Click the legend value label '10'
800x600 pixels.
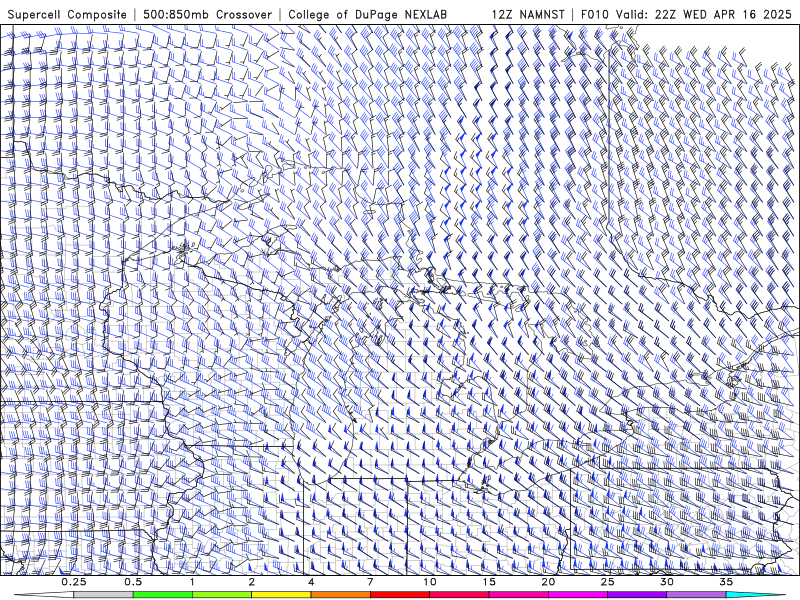430,582
